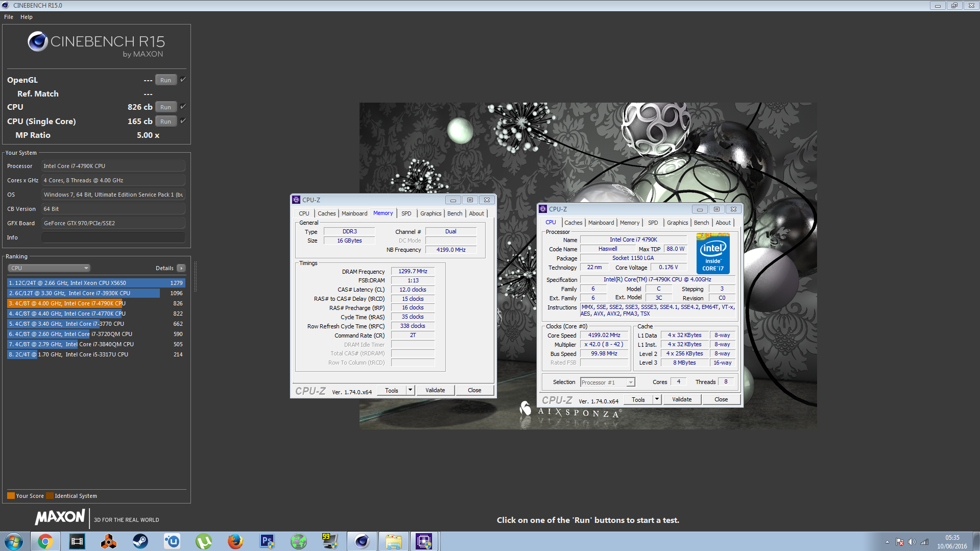980x551 pixels.
Task: Run the CPU Single Core benchmark
Action: pos(166,122)
